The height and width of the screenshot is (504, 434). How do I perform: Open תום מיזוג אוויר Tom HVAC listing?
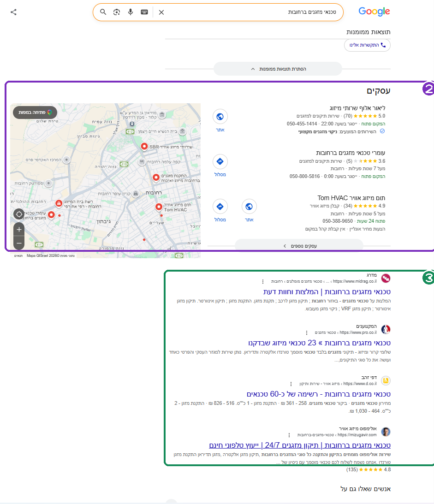click(x=351, y=198)
